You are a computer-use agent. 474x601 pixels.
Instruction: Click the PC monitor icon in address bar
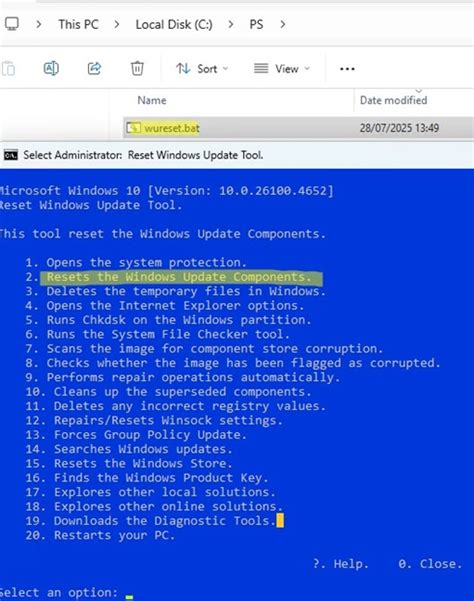tap(11, 24)
